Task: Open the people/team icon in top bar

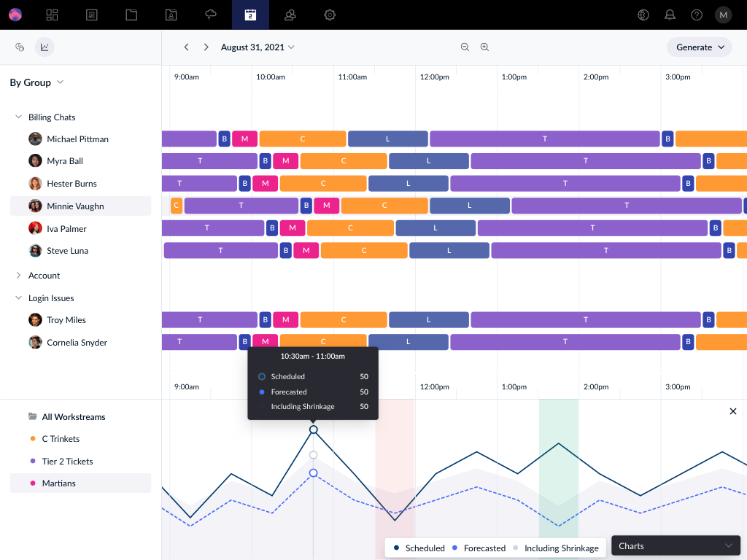Action: coord(290,15)
